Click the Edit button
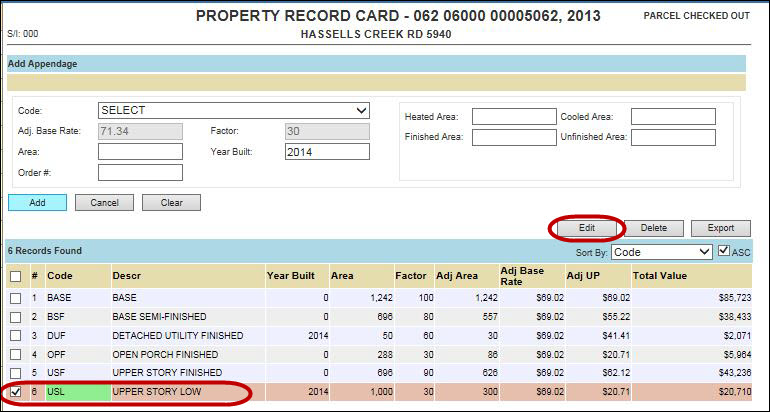 (x=586, y=228)
